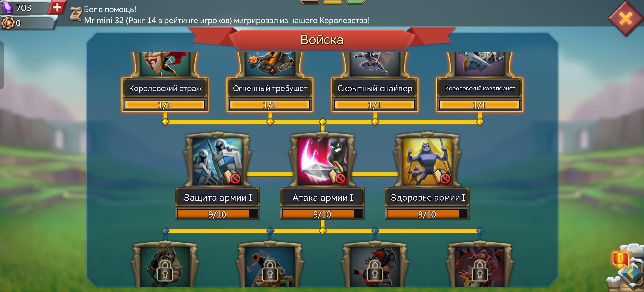The width and height of the screenshot is (644, 292).
Task: Read the Mr mini 32 migration news line
Action: pos(227,21)
